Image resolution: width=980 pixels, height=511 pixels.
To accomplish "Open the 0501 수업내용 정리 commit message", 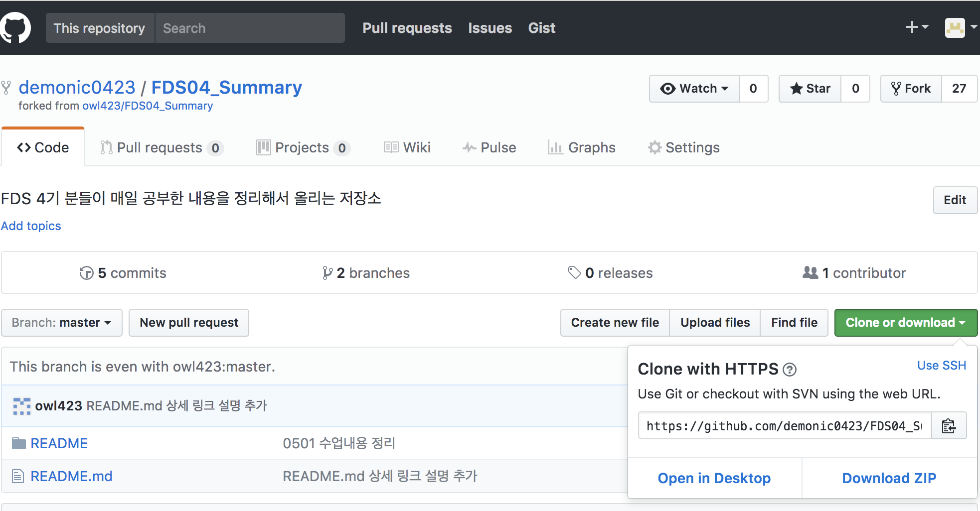I will [x=339, y=443].
